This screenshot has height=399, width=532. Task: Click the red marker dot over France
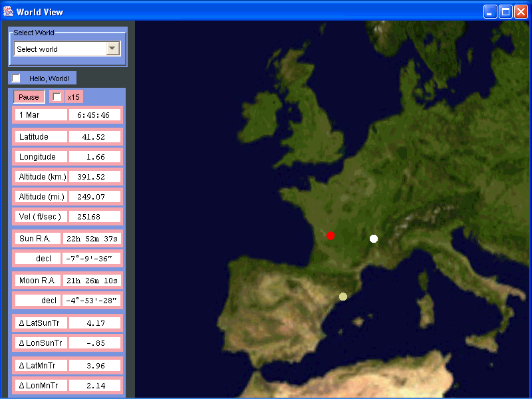(x=331, y=235)
